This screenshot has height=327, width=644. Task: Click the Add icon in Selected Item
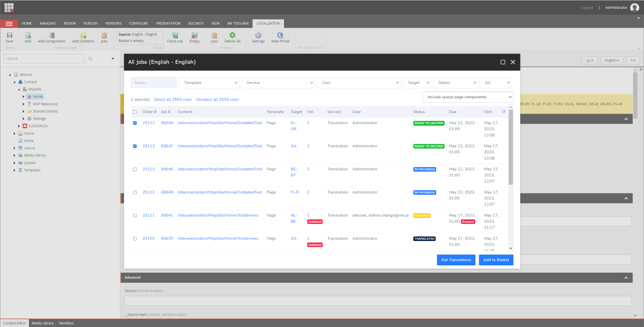(x=28, y=35)
